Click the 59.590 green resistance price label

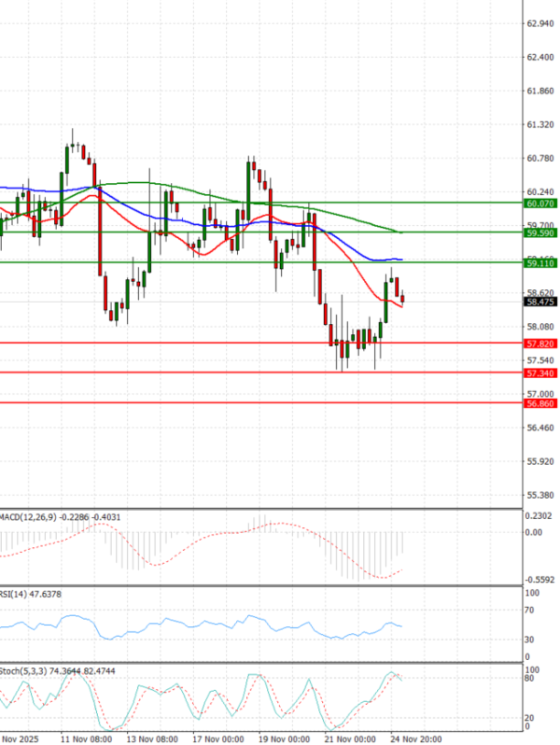[x=540, y=232]
